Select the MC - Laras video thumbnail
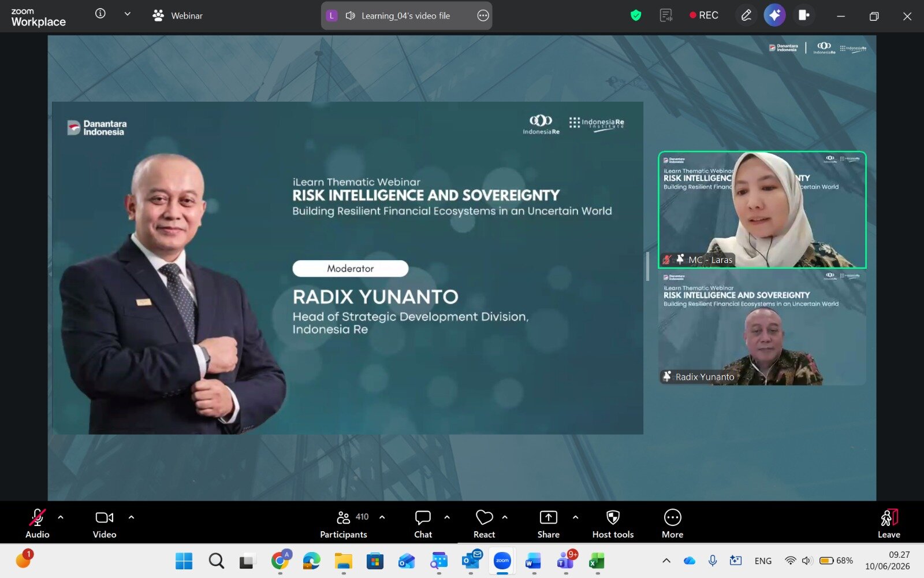The image size is (924, 578). pos(762,210)
